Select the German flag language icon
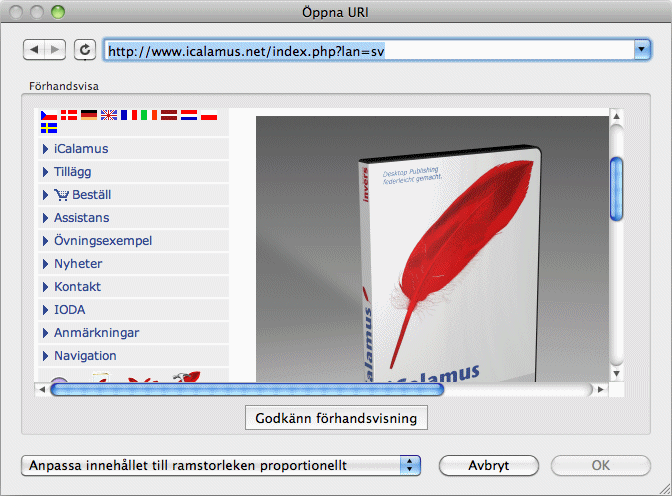Screen dimensions: 672x496 coord(89,115)
